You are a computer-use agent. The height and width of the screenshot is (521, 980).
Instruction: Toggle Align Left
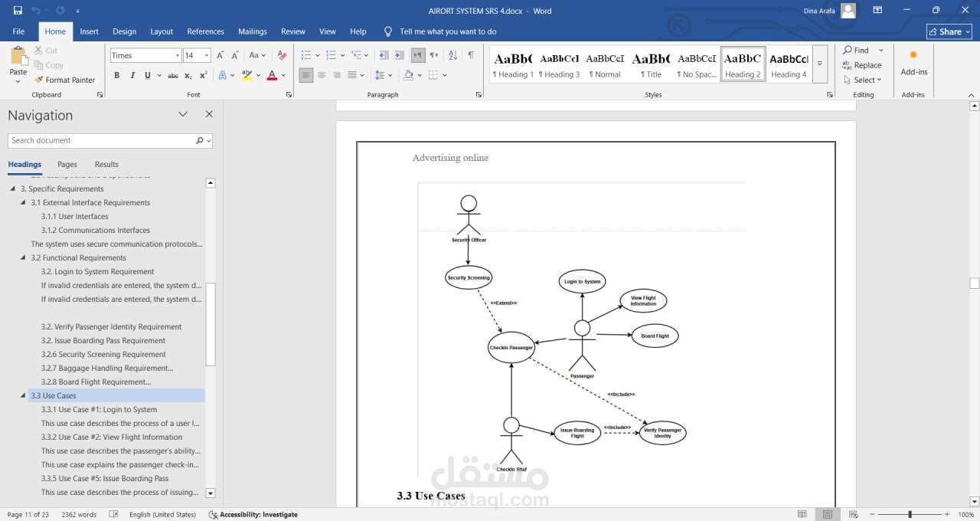[x=306, y=75]
